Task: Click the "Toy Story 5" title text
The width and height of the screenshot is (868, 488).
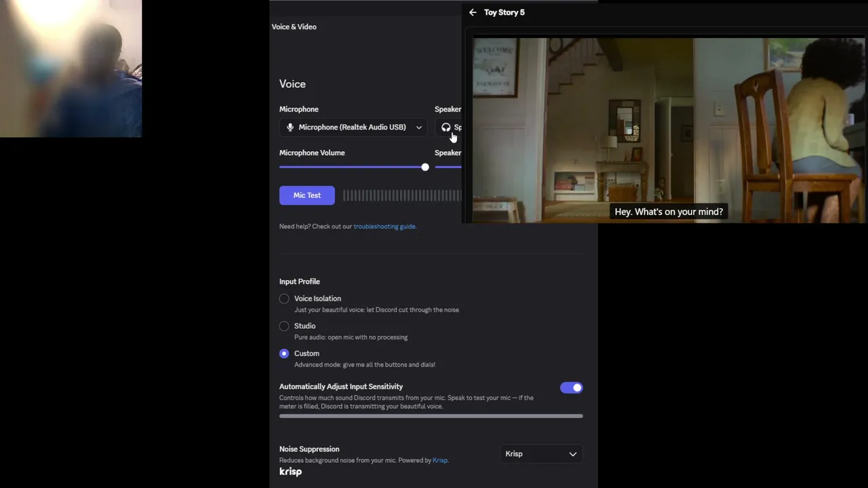Action: click(x=505, y=12)
